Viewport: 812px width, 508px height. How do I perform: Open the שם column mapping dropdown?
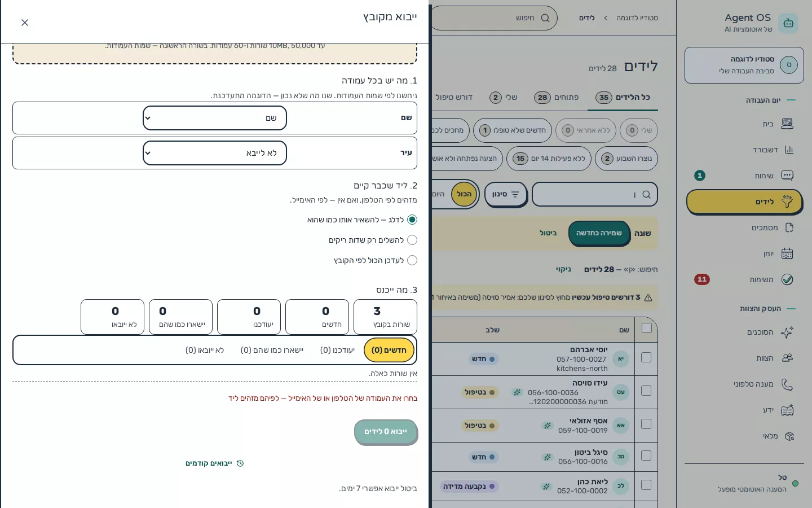[215, 118]
